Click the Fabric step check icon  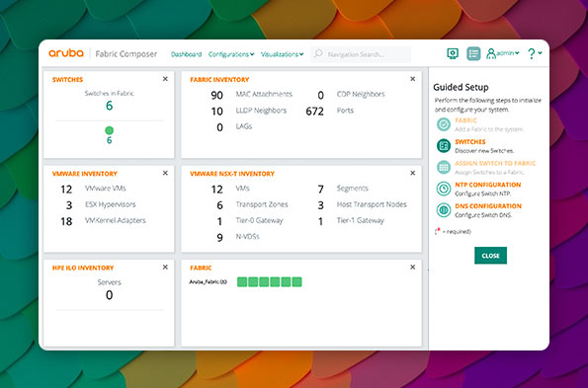click(x=444, y=124)
